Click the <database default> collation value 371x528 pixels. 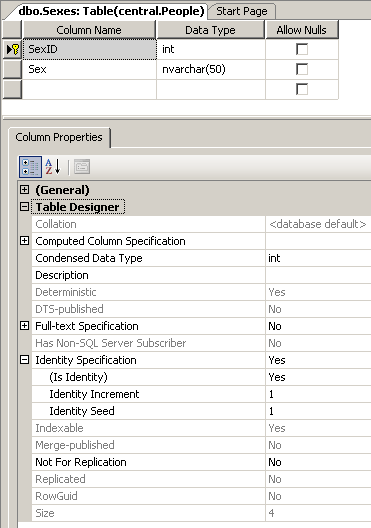pos(318,224)
